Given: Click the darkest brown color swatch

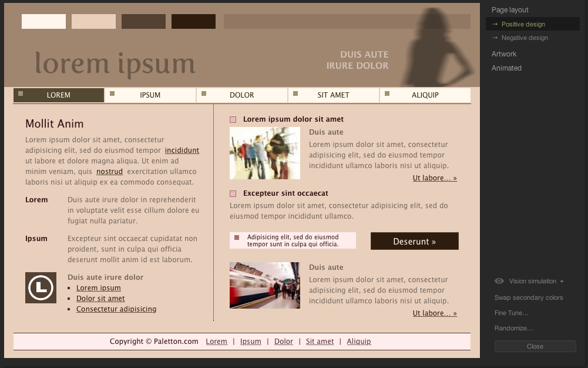Looking at the screenshot, I should pyautogui.click(x=193, y=22).
